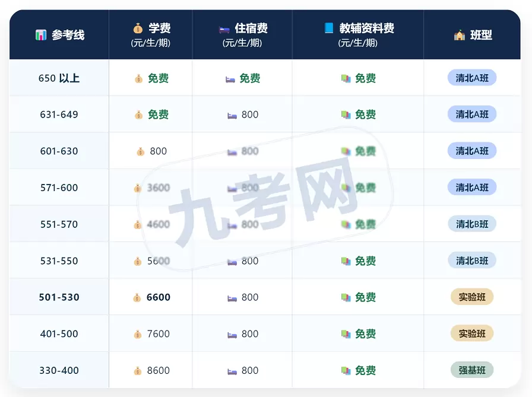Click the books icon in 531-550 row
Image resolution: width=532 pixels, height=397 pixels.
[346, 261]
